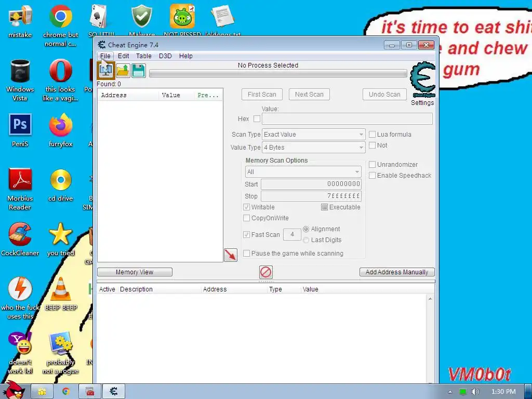This screenshot has height=399, width=532.
Task: Open the Chrome 'chrome but normal' desktop icon
Action: [60, 25]
